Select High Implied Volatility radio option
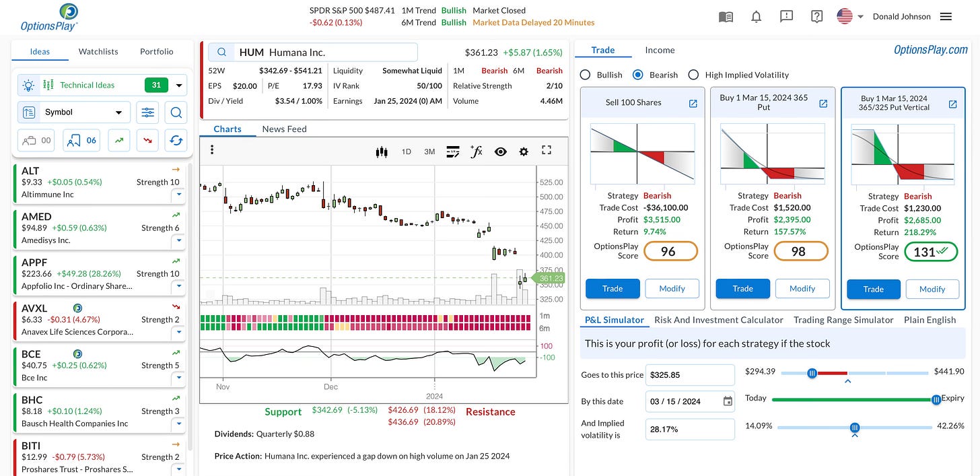980x476 pixels. tap(694, 75)
